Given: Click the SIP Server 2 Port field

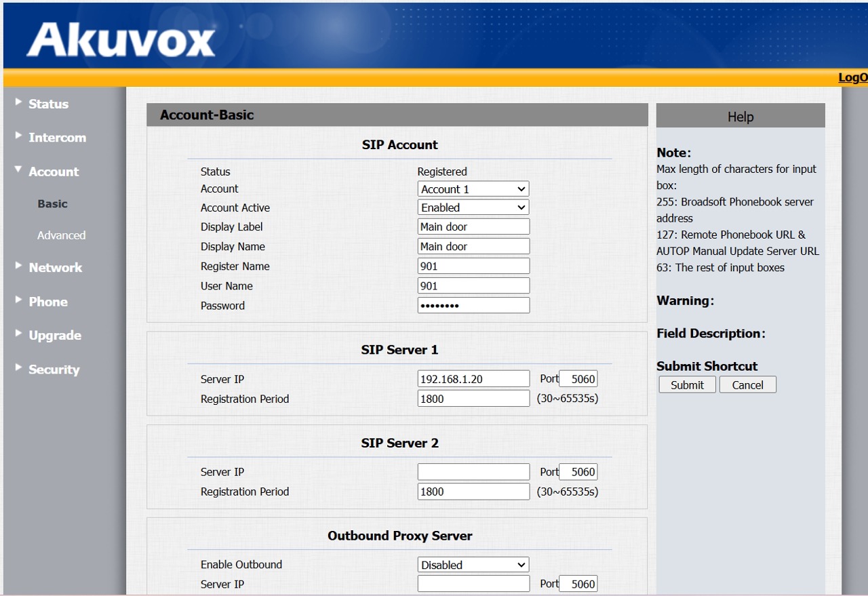Looking at the screenshot, I should click(578, 472).
